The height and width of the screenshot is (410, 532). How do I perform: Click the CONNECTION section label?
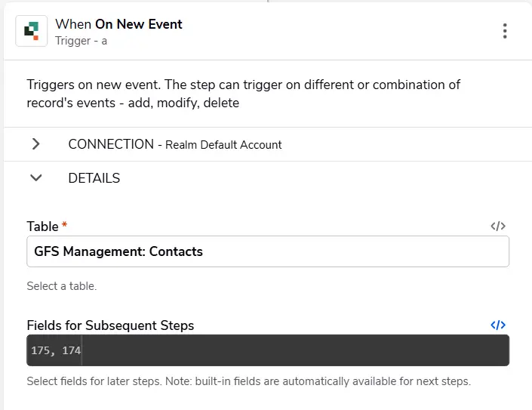pos(111,144)
